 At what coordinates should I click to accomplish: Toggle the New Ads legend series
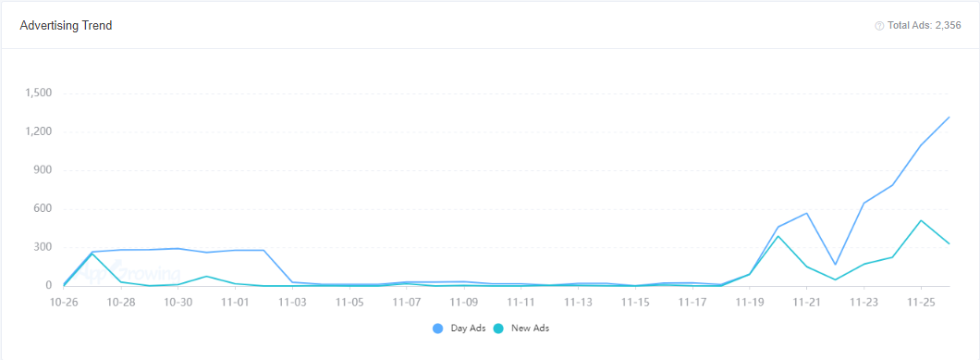pos(521,328)
